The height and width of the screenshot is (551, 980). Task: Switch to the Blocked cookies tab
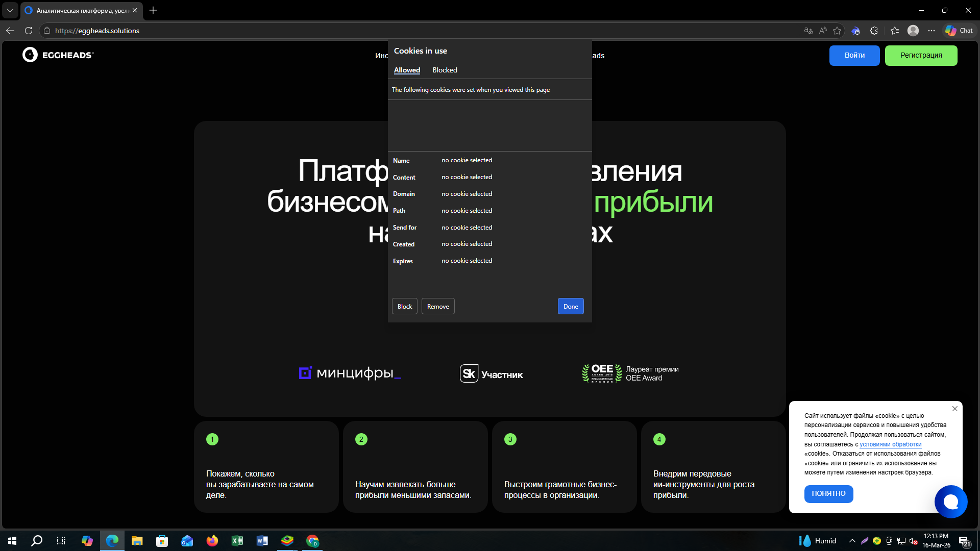click(445, 70)
